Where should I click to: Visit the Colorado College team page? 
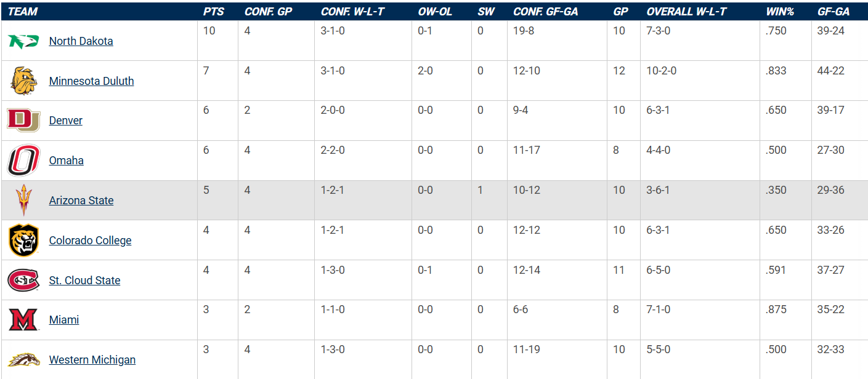click(x=90, y=241)
